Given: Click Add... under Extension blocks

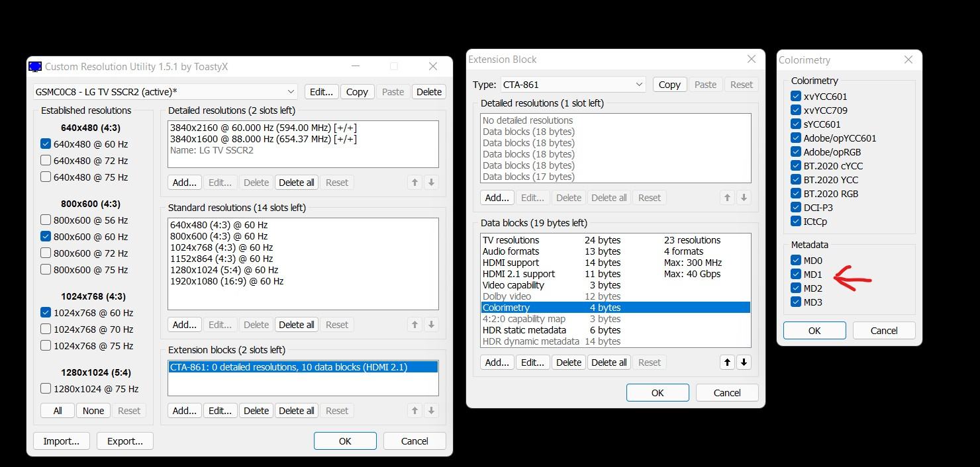Looking at the screenshot, I should pos(185,411).
